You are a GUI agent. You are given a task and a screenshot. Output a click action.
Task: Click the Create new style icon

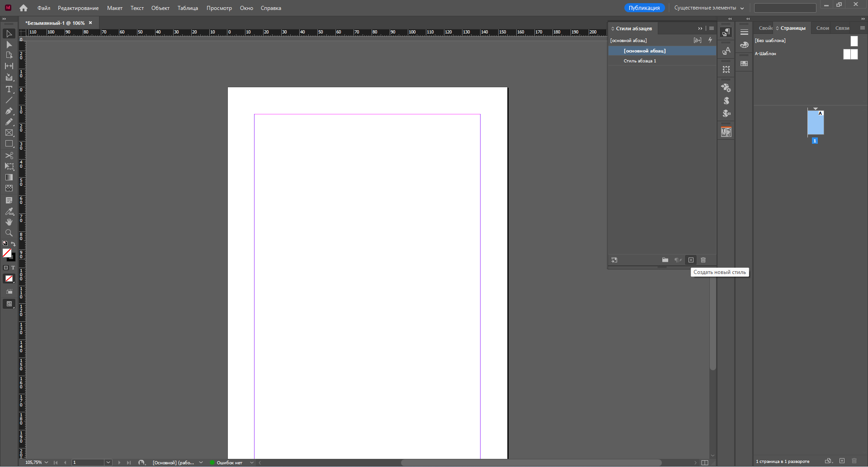(x=691, y=260)
